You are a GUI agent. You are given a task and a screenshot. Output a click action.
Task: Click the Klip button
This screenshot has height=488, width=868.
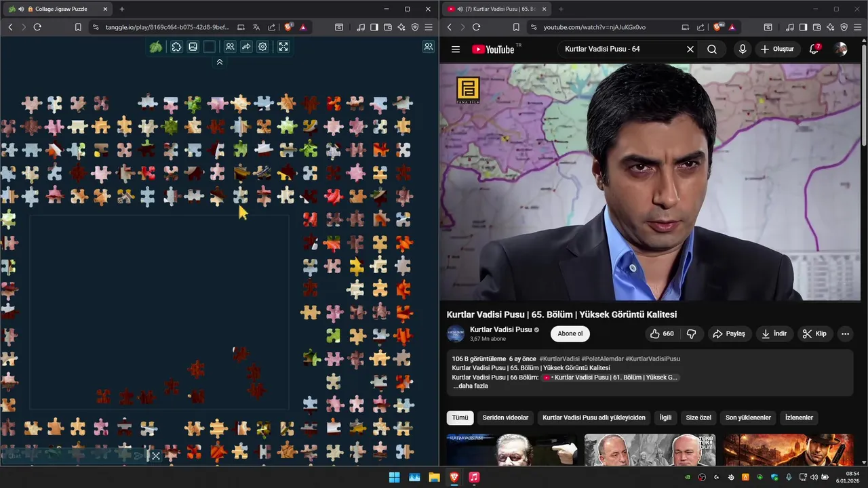pyautogui.click(x=814, y=333)
